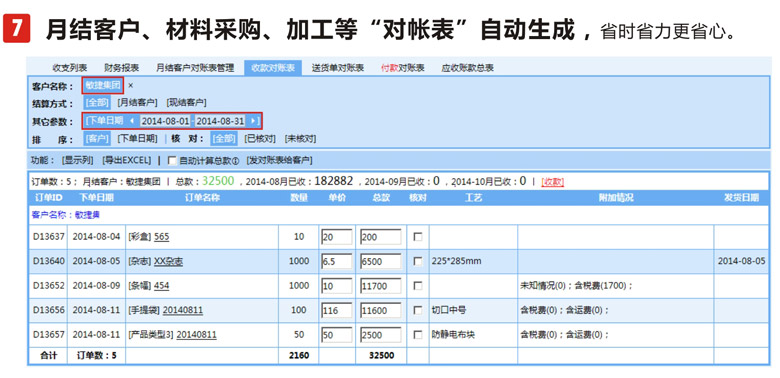The width and height of the screenshot is (780, 378).
Task: Open 20140811 link in 产品类型3 row
Action: point(196,334)
